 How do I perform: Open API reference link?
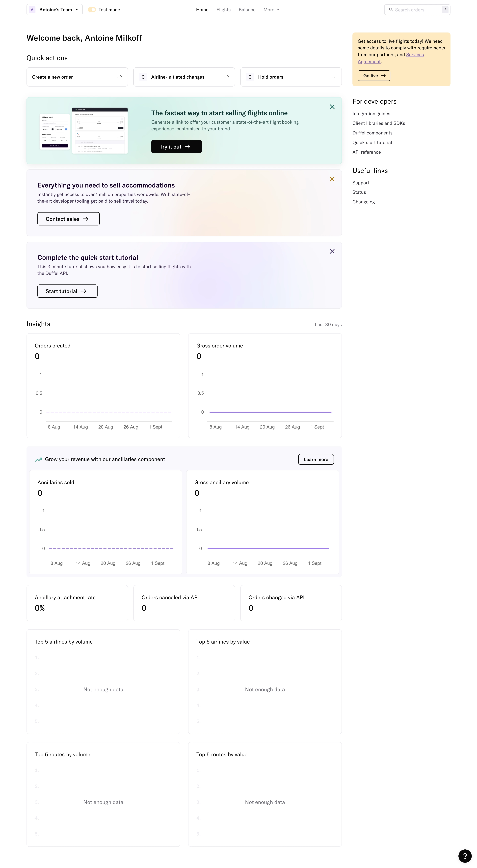tap(366, 152)
